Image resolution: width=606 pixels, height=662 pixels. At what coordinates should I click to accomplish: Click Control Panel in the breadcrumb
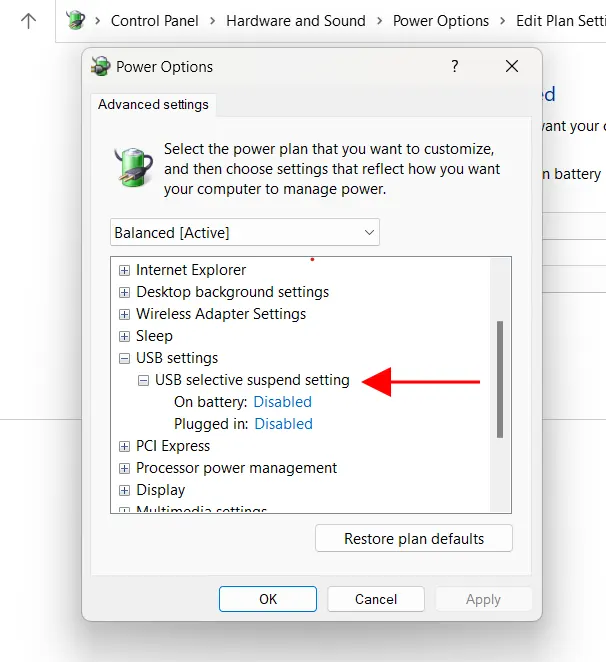(155, 21)
